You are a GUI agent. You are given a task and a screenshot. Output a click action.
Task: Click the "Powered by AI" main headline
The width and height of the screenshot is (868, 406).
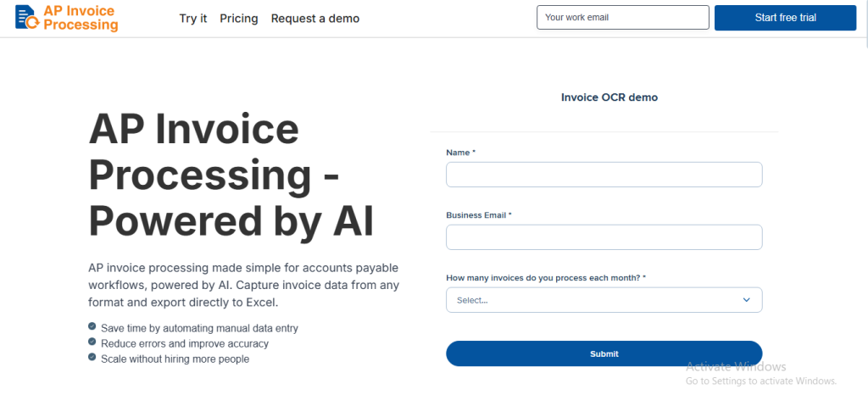(231, 220)
